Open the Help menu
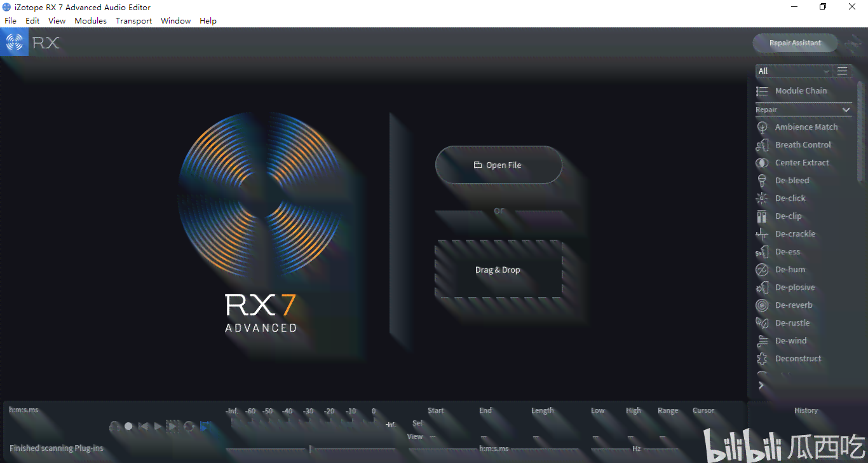868x463 pixels. coord(208,21)
